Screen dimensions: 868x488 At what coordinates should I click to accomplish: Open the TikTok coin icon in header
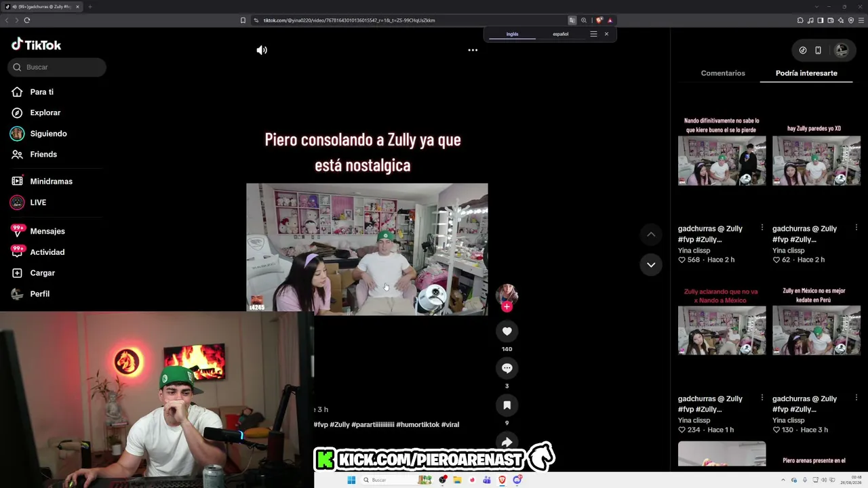[803, 50]
